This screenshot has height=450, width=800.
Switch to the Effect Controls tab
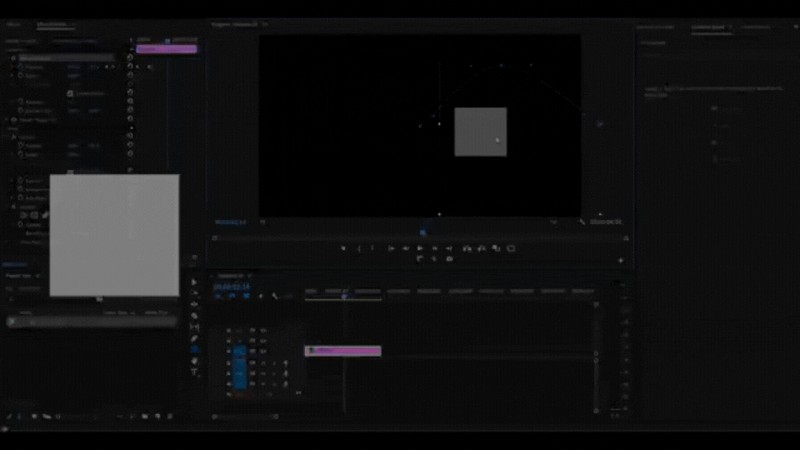pos(53,24)
